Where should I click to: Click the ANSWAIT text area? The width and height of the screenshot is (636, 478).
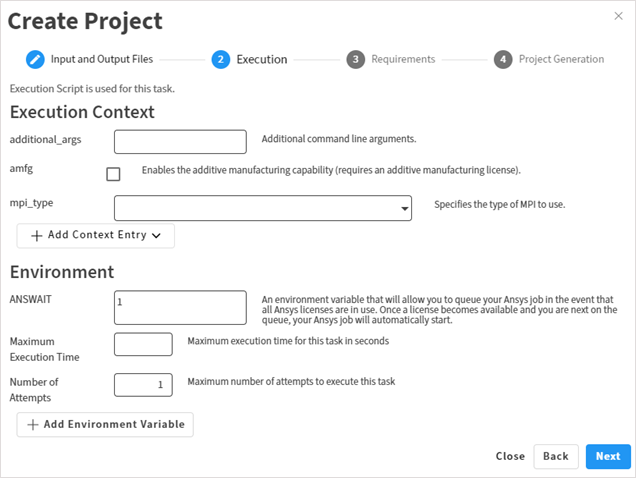[180, 308]
